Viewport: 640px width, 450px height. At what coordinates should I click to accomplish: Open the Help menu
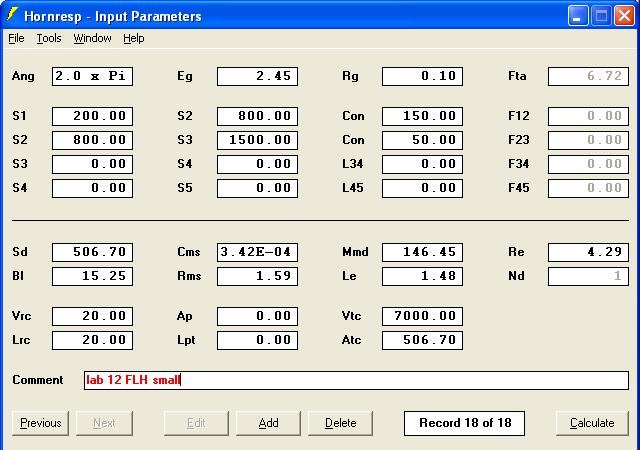134,38
